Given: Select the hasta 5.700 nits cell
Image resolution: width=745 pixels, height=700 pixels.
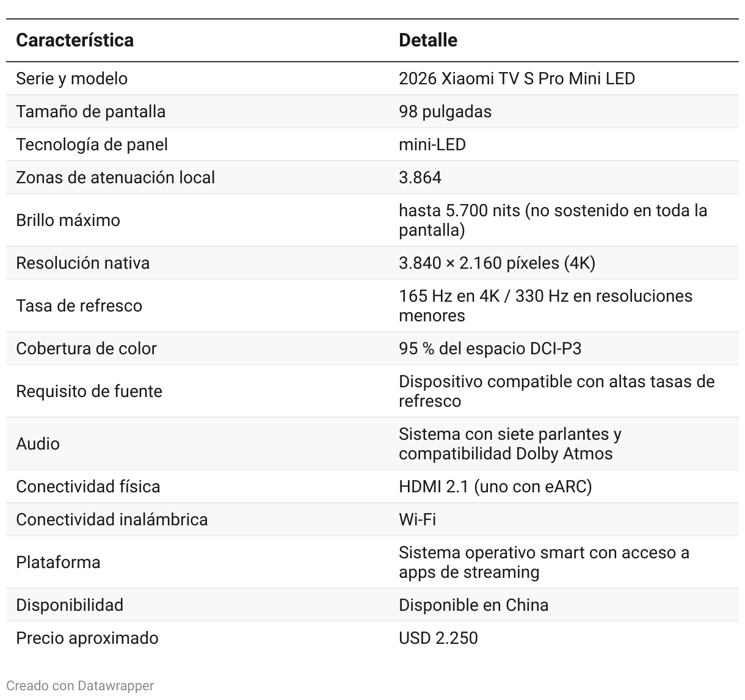Looking at the screenshot, I should tap(553, 220).
